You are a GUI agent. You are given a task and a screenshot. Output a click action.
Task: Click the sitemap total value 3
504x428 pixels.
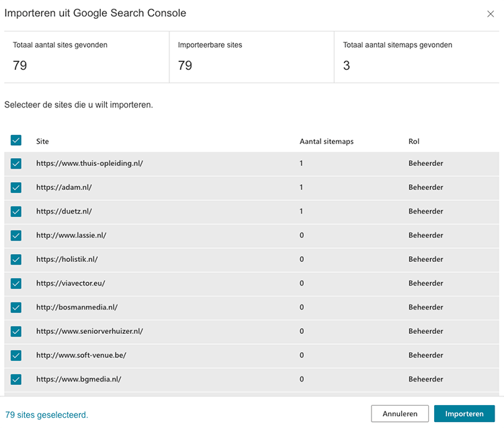(x=347, y=66)
